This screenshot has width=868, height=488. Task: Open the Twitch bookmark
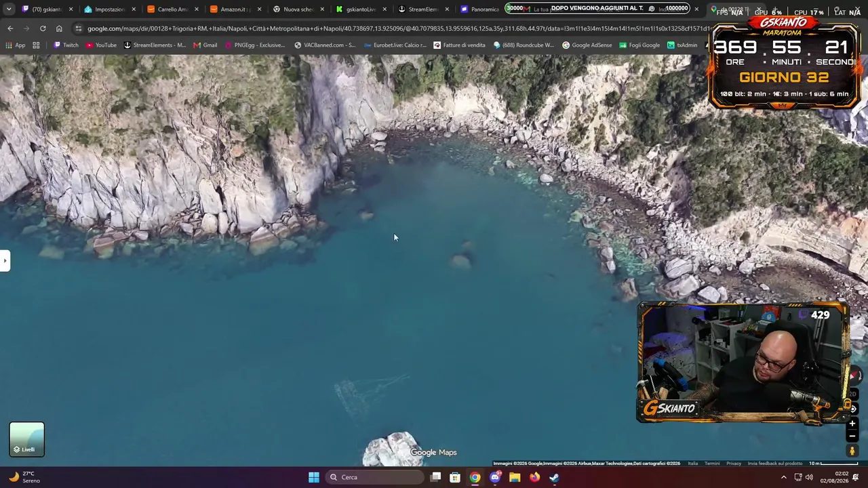(66, 45)
